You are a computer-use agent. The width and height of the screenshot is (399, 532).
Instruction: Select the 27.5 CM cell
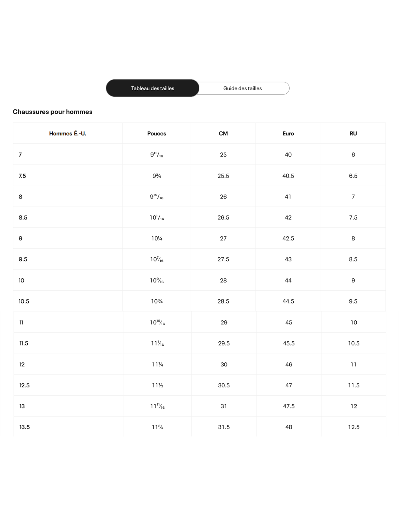click(223, 259)
